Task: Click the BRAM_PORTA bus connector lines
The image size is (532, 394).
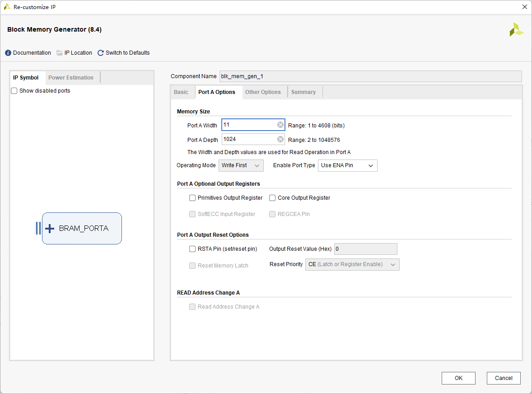Action: [x=38, y=228]
